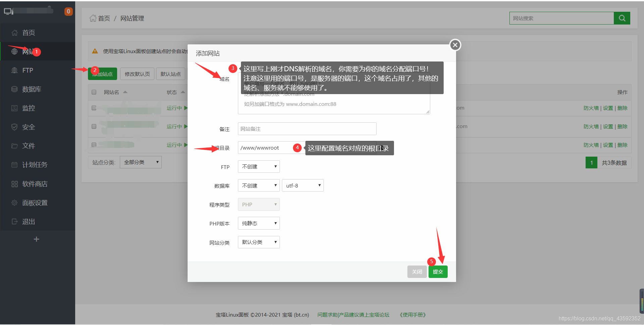The image size is (644, 325).
Task: Click the 网站备注 input field
Action: [307, 129]
